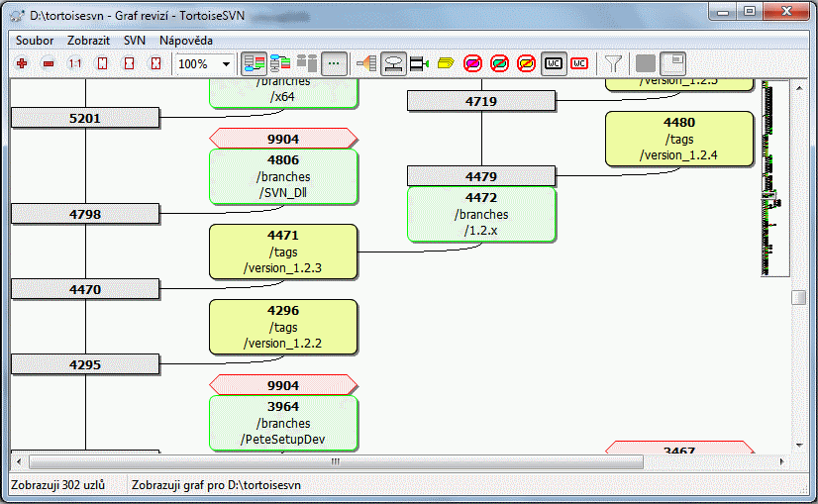Viewport: 818px width, 504px height.
Task: Open the funnel filter icon
Action: 613,63
